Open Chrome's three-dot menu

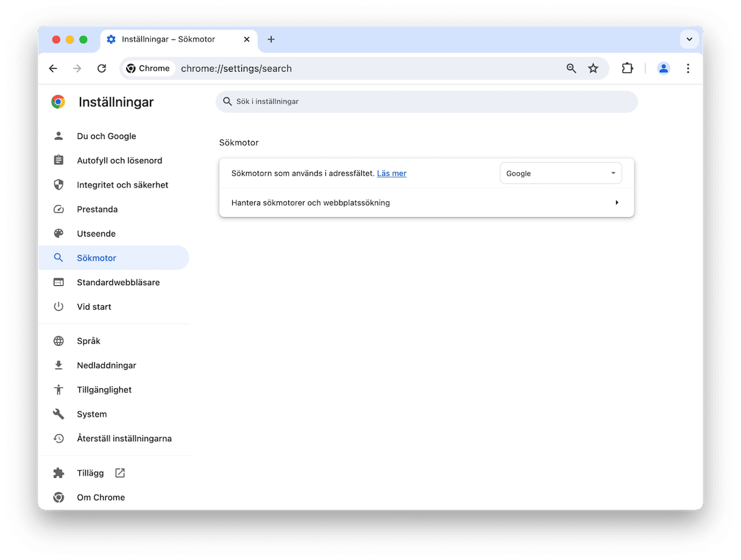688,69
